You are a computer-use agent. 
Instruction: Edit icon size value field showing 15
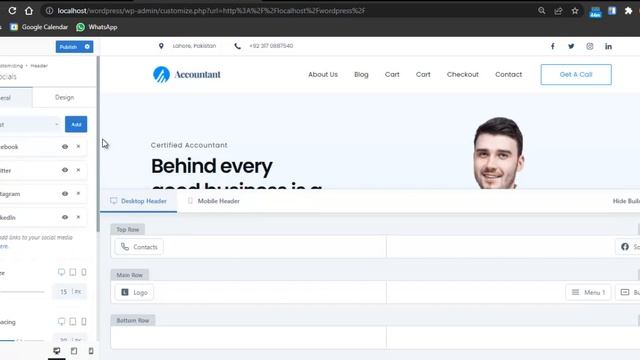pyautogui.click(x=63, y=291)
